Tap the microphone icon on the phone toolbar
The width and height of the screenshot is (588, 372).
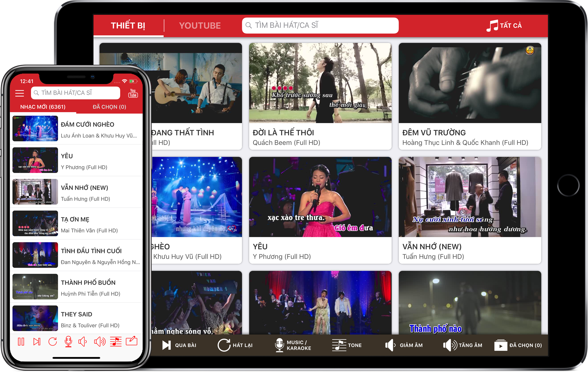(x=68, y=342)
